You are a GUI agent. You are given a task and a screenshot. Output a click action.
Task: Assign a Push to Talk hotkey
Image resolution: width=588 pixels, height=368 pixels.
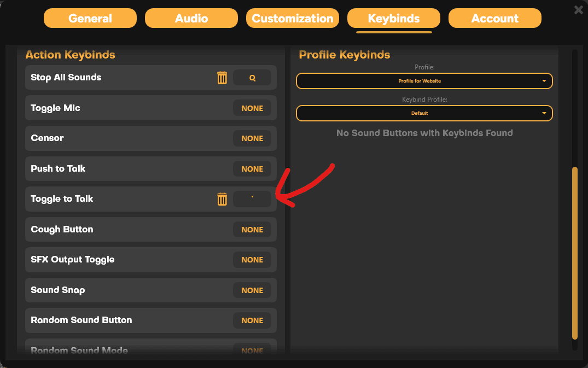(252, 168)
